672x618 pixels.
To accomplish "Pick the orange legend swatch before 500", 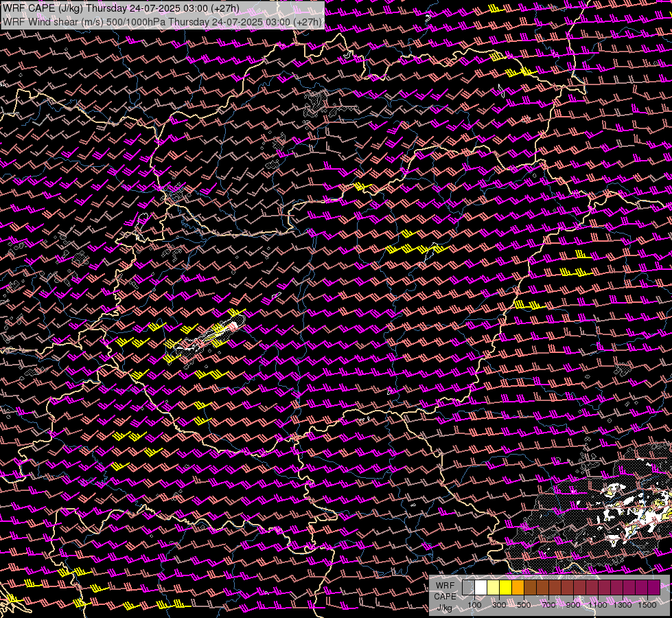I will point(518,587).
